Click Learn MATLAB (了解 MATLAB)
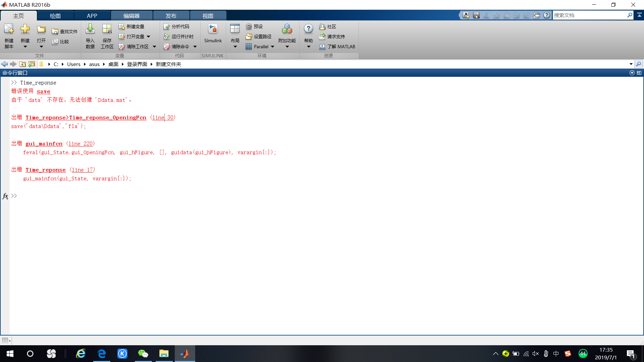 coord(337,47)
